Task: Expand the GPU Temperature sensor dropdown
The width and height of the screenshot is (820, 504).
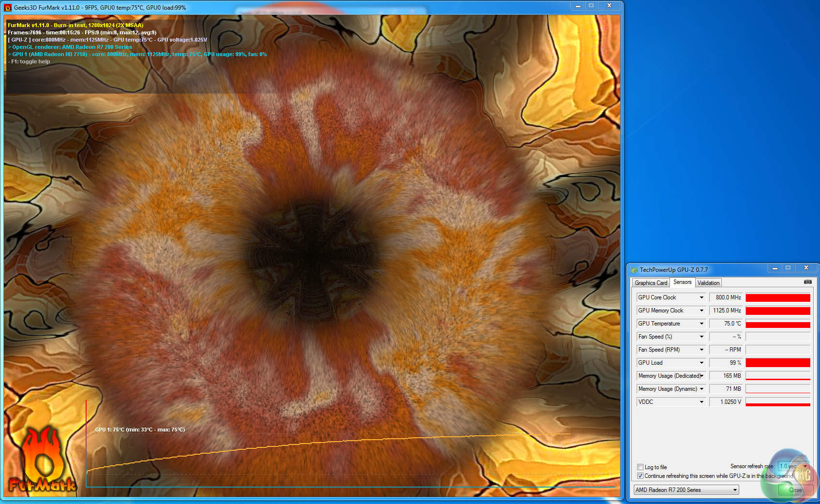Action: point(701,324)
